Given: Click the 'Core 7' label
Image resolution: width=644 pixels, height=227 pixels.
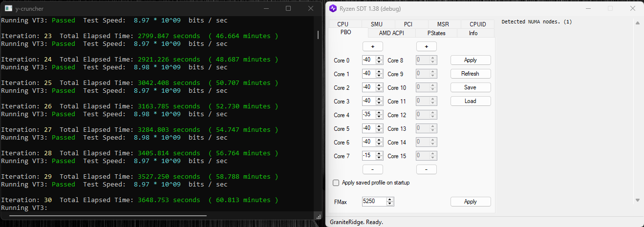Looking at the screenshot, I should pyautogui.click(x=342, y=156).
